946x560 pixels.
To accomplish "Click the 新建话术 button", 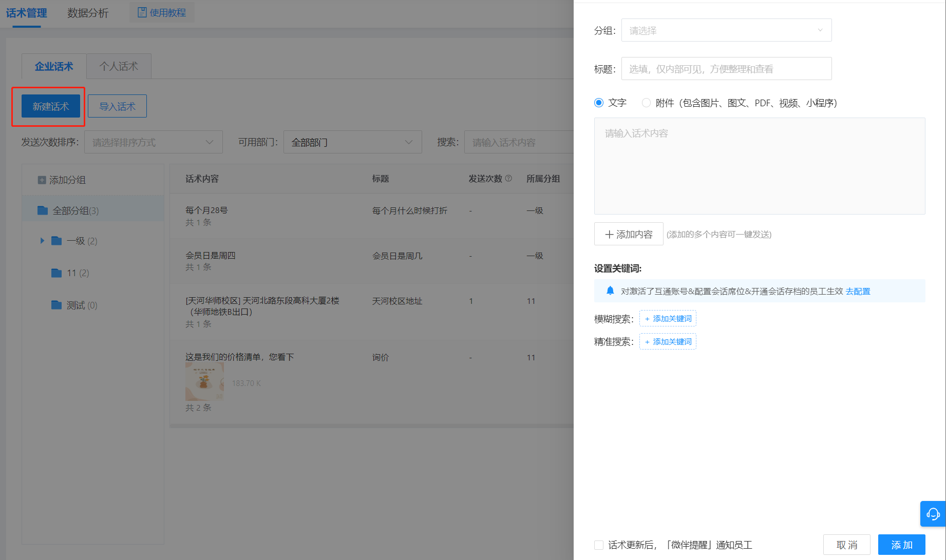I will pos(51,106).
